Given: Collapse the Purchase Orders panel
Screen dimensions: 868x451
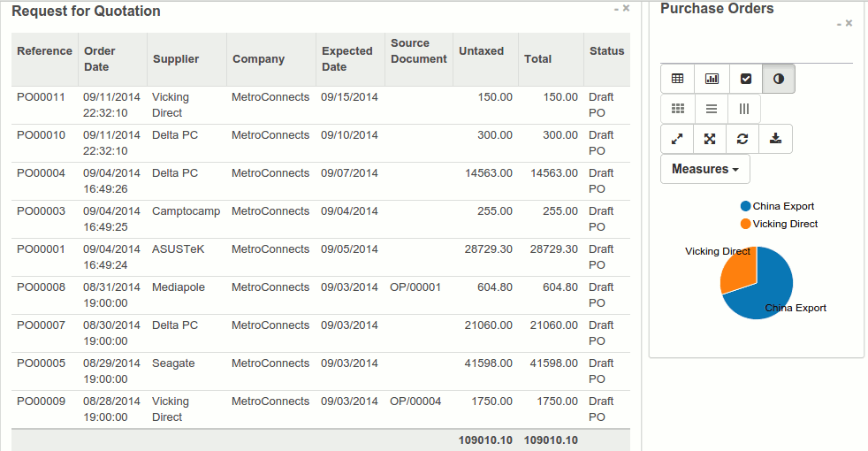Looking at the screenshot, I should [x=839, y=23].
